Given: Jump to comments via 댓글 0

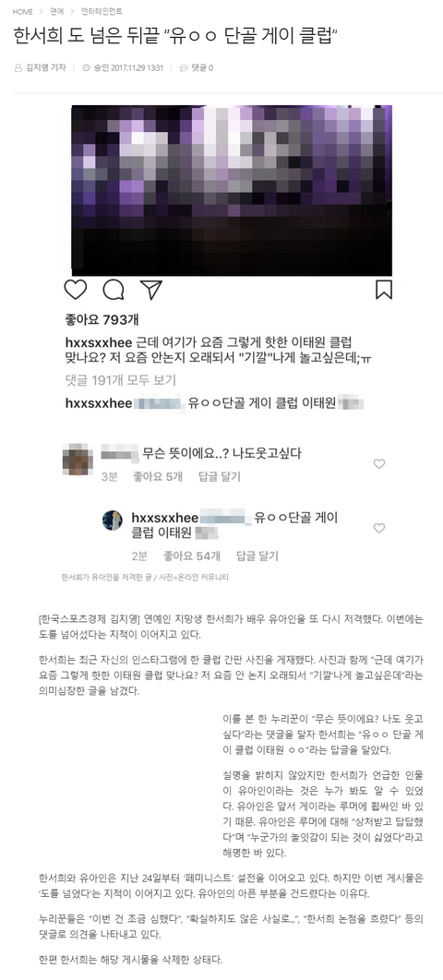Looking at the screenshot, I should 197,67.
